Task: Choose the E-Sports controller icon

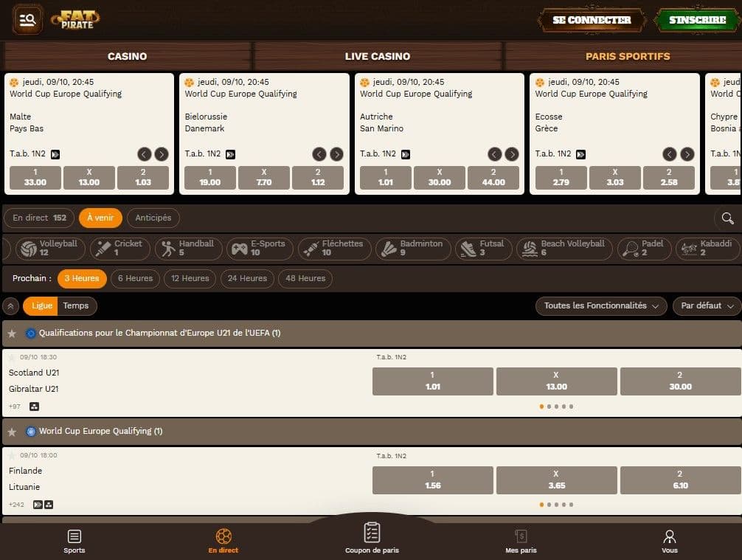Action: pyautogui.click(x=240, y=249)
